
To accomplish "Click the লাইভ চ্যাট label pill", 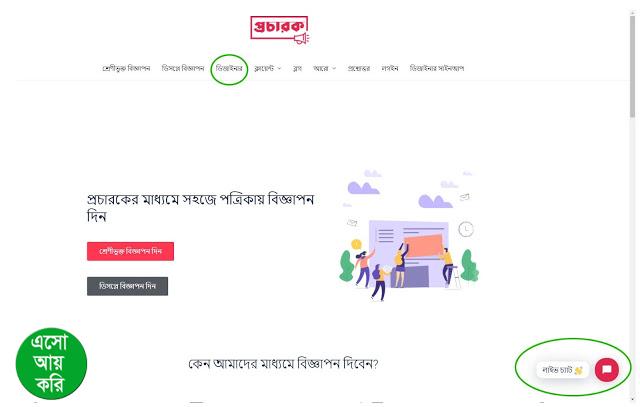I will [562, 370].
